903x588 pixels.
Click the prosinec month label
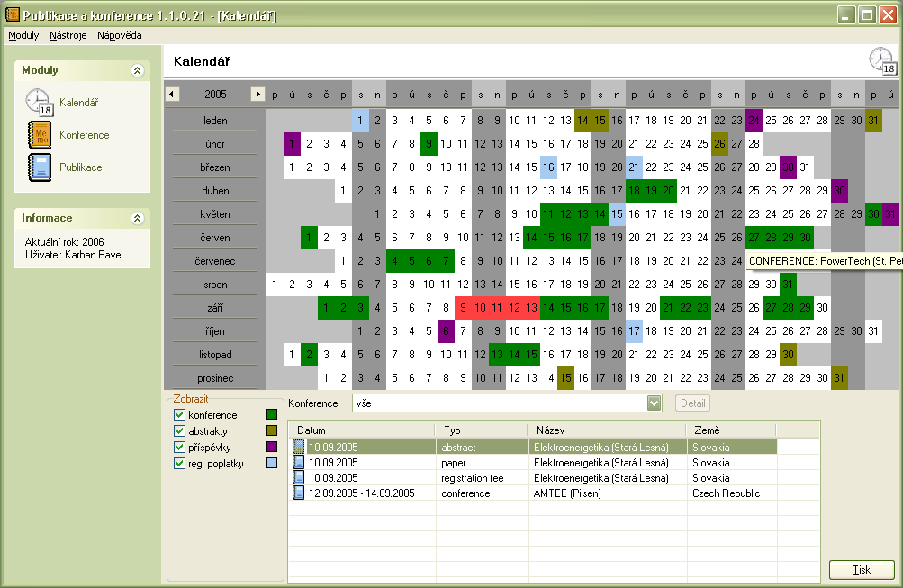(x=215, y=378)
